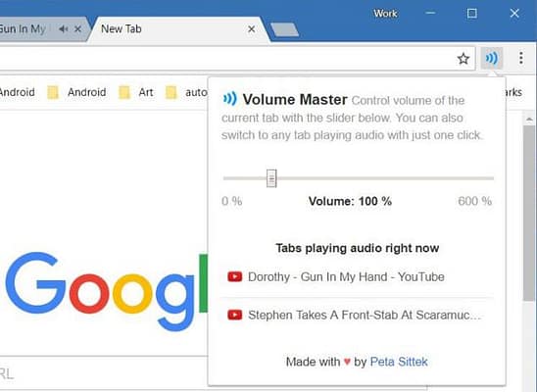The height and width of the screenshot is (392, 537).
Task: Click the 'Volume: 100 %' label
Action: [x=350, y=201]
